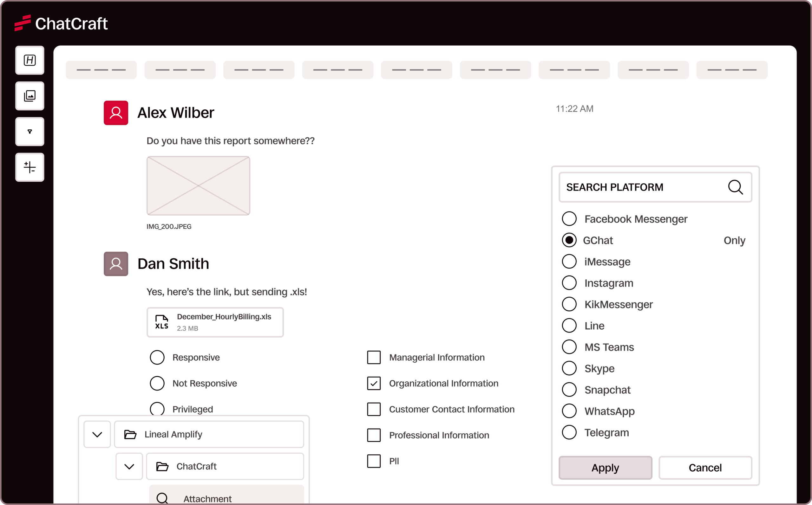Image resolution: width=812 pixels, height=505 pixels.
Task: Check the Managerial Information checkbox
Action: [x=374, y=357]
